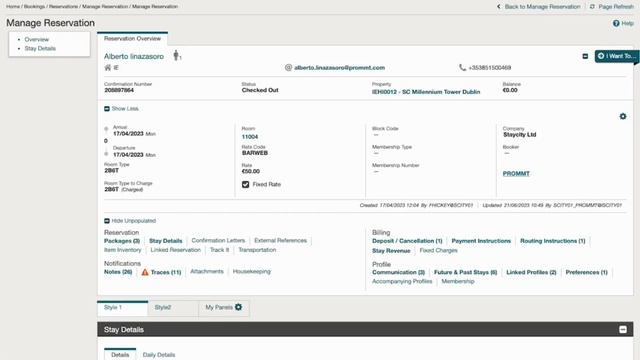Viewport: 640px width, 360px height.
Task: Open Attachments link
Action: coord(207,271)
